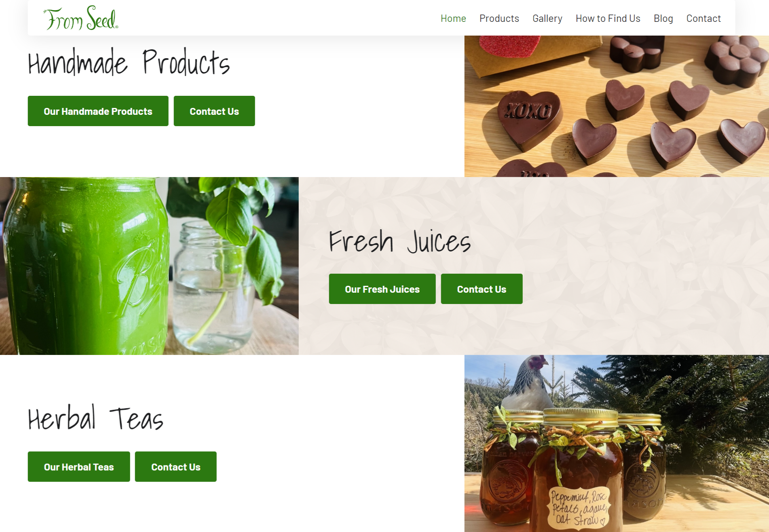769x532 pixels.
Task: Select the heart chocolates photo
Action: click(x=617, y=106)
